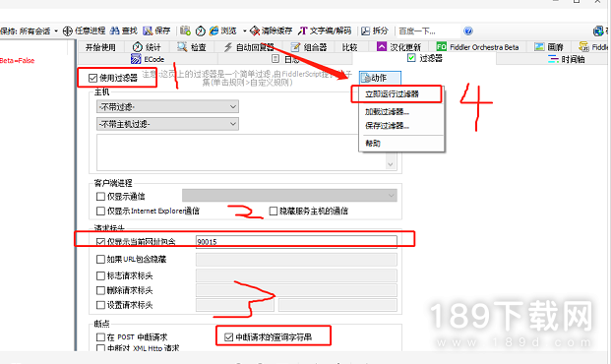Click the 文字编/解码 T icon
The height and width of the screenshot is (364, 611).
[x=303, y=30]
